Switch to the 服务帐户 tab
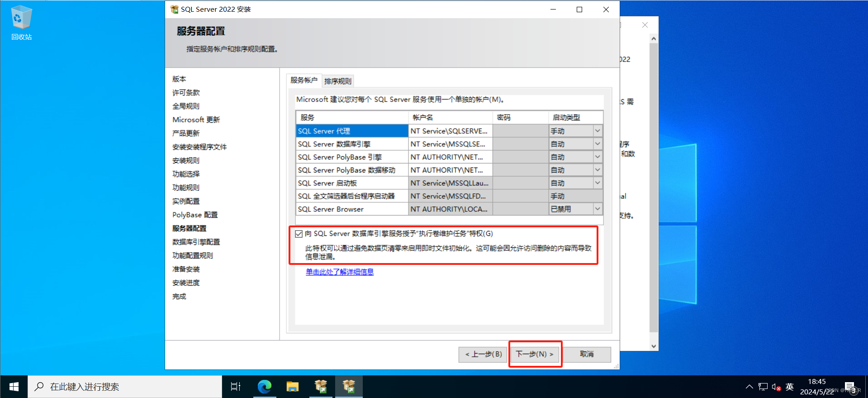 point(304,80)
